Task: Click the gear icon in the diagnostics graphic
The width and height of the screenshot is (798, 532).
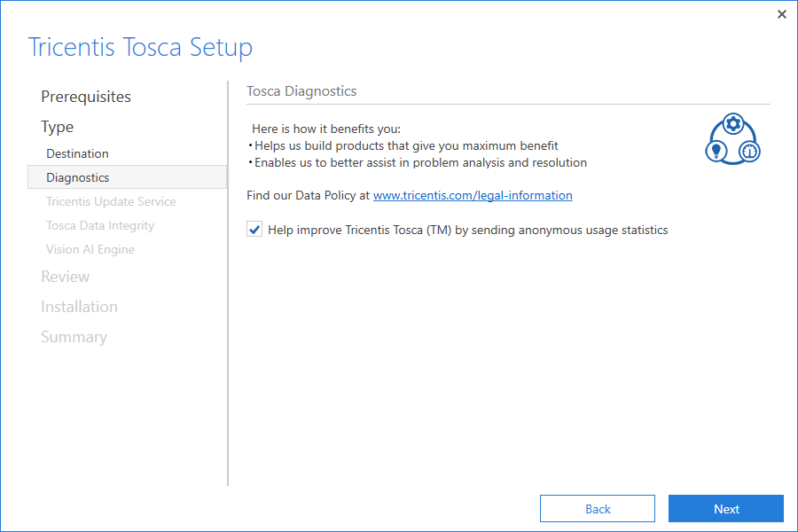Action: pyautogui.click(x=733, y=124)
